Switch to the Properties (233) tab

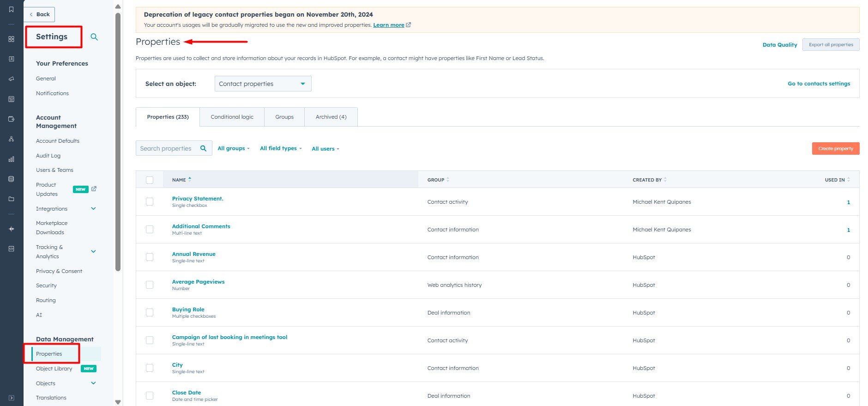168,117
